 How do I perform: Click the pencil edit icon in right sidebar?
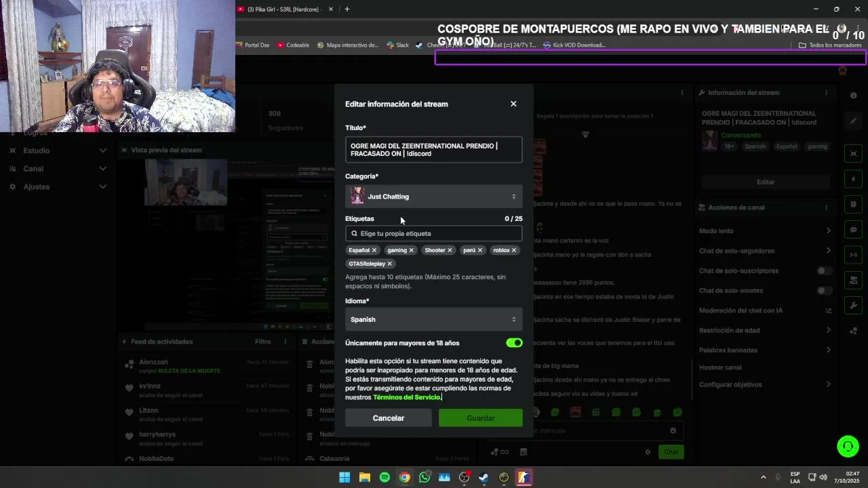[x=854, y=121]
